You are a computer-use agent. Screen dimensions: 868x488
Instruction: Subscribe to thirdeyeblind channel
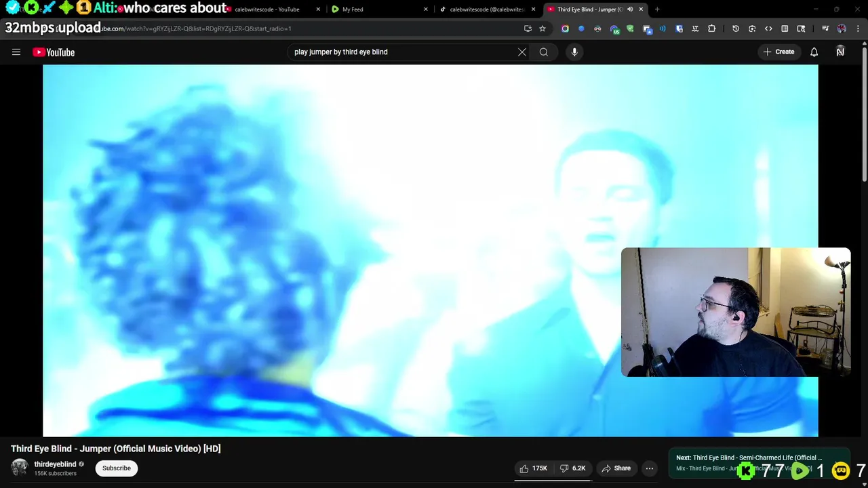click(117, 468)
